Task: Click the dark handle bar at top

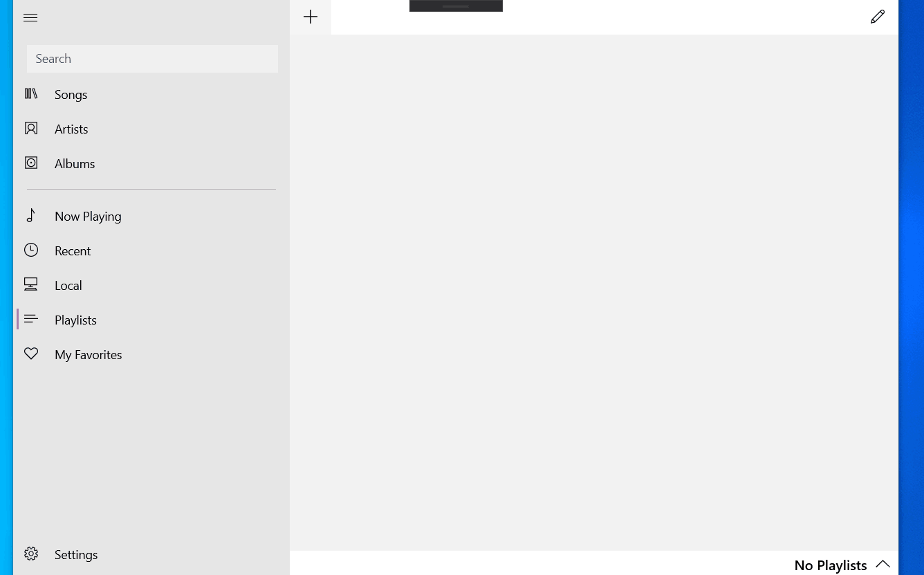Action: click(x=456, y=6)
